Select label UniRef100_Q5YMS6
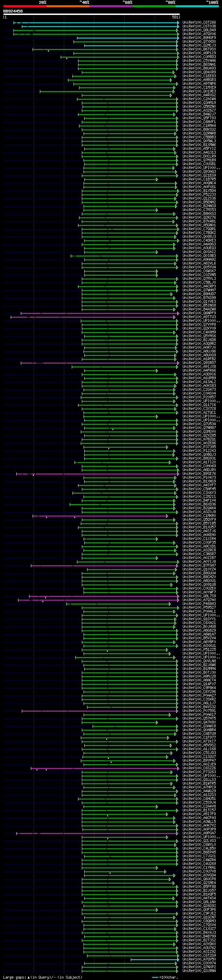This screenshot has width=222, height=980. pos(199,336)
